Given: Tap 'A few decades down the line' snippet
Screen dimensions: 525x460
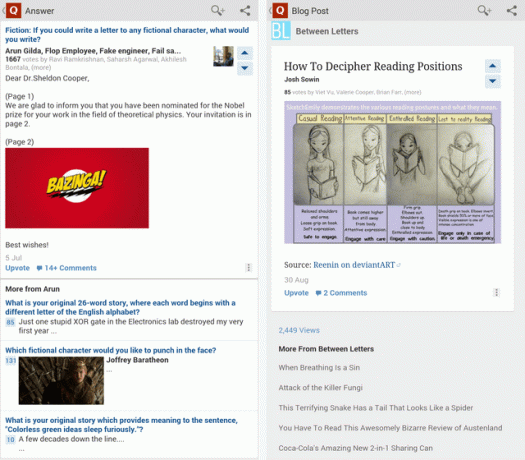Looking at the screenshot, I should [x=71, y=439].
